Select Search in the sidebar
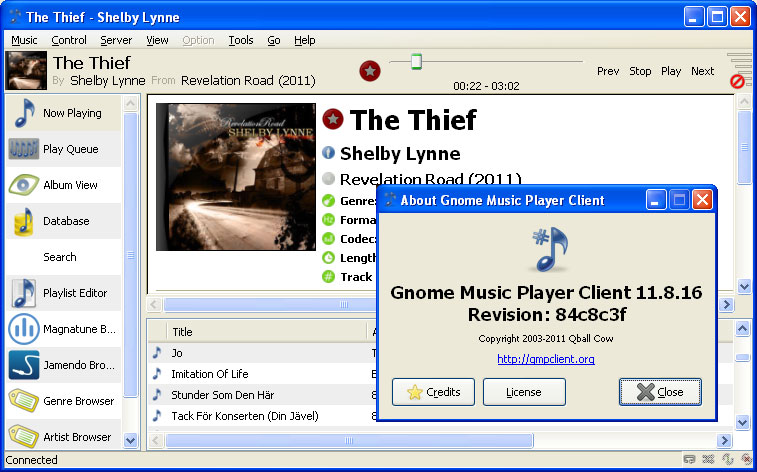The image size is (757, 472). pyautogui.click(x=63, y=257)
